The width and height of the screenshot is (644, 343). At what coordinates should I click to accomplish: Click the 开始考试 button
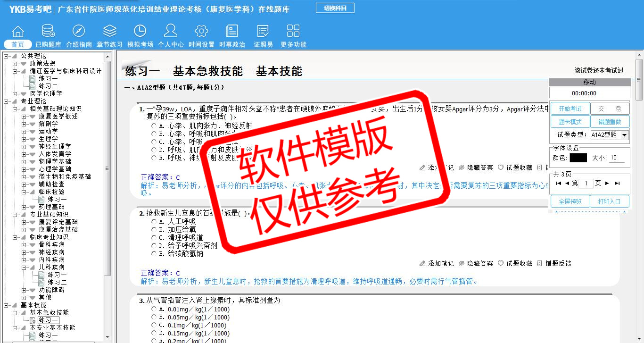[570, 109]
